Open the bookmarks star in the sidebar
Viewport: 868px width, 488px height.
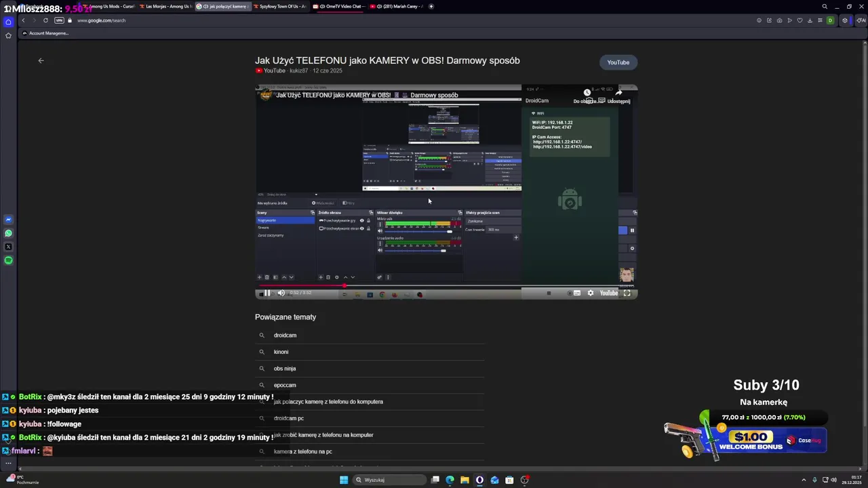8,35
